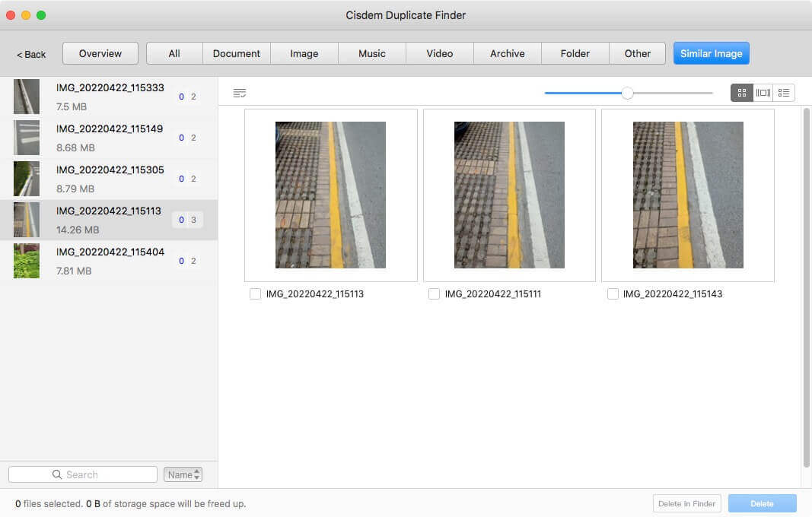This screenshot has height=517, width=812.
Task: Click the IMG_20220422_115149 sidebar thumbnail
Action: point(26,138)
